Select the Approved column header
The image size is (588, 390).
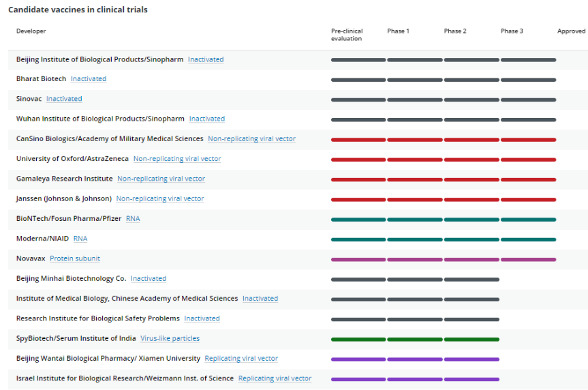pos(571,31)
